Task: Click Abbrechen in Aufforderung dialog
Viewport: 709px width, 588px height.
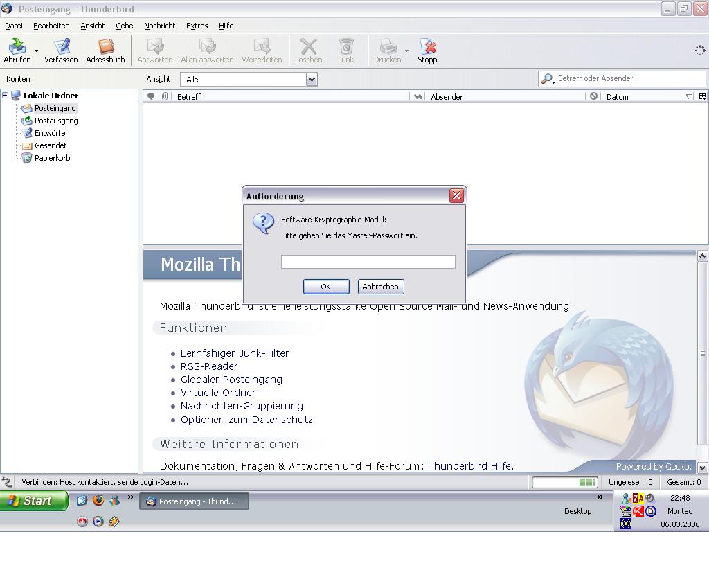Action: [381, 287]
